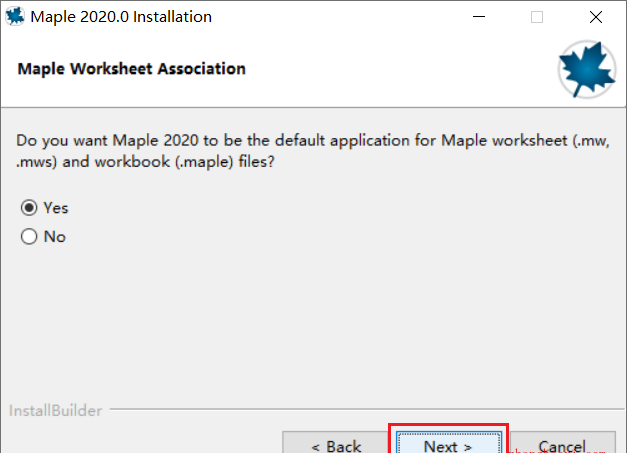Click the Maple 2020.0 Installation title text
This screenshot has height=453, width=627.
pyautogui.click(x=121, y=17)
